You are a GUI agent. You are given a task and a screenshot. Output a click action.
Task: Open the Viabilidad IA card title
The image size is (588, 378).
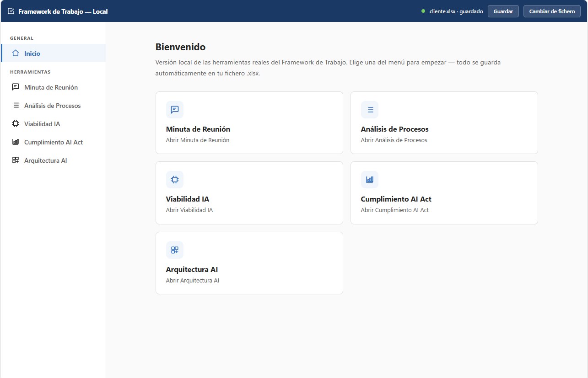(x=188, y=199)
